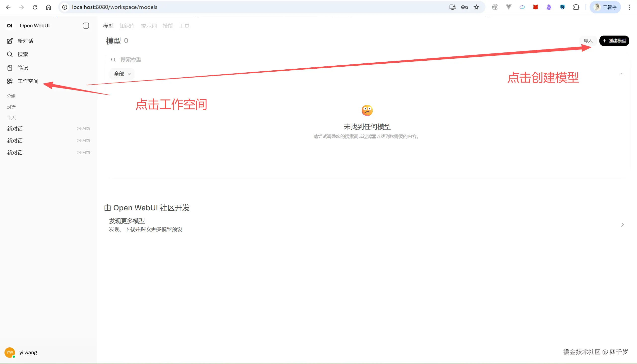Image resolution: width=637 pixels, height=364 pixels.
Task: Reload the page
Action: coord(35,7)
